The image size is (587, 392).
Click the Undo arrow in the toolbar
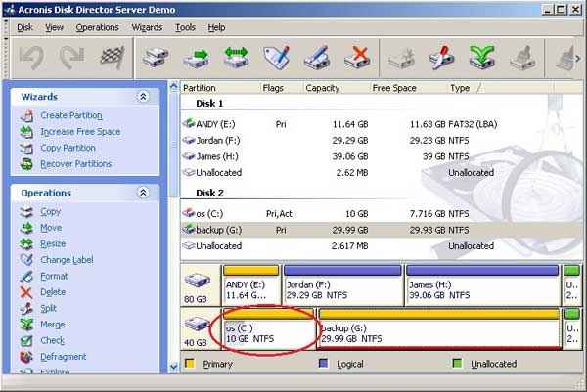click(x=31, y=57)
